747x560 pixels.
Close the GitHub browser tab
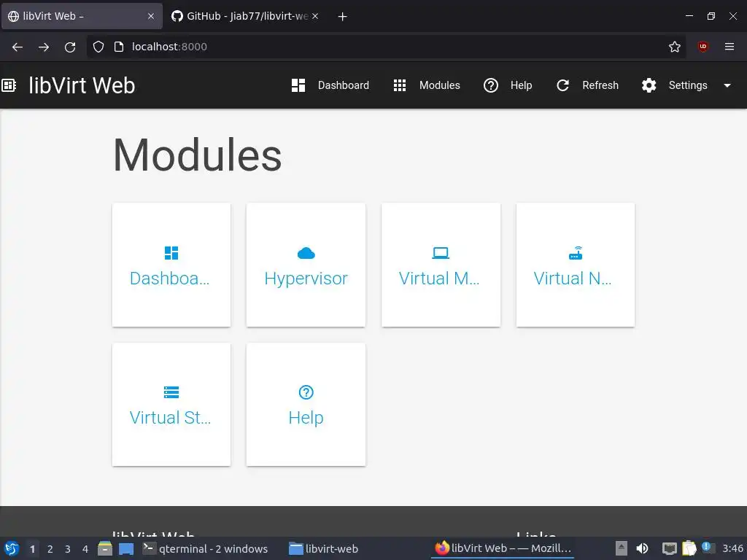point(315,16)
